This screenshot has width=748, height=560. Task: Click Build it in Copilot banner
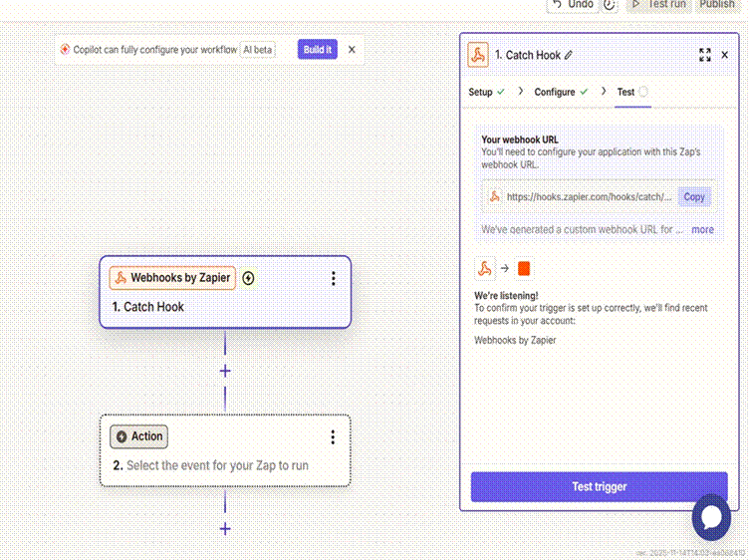pos(318,49)
